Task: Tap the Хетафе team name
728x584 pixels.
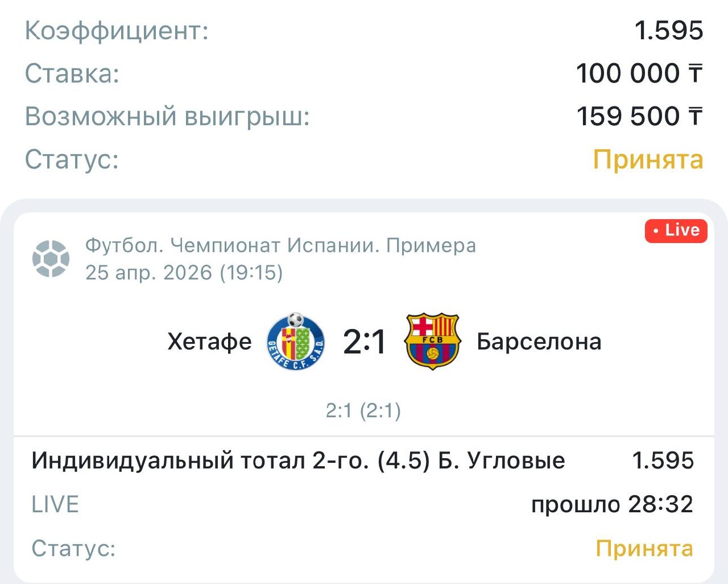Action: point(209,342)
